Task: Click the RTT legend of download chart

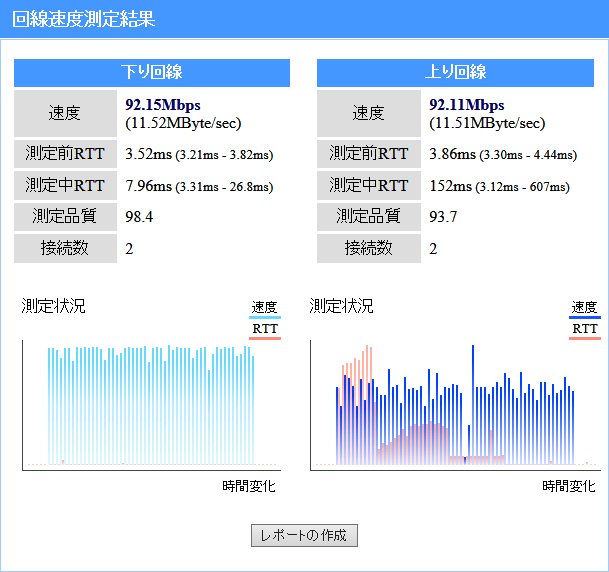Action: 265,329
